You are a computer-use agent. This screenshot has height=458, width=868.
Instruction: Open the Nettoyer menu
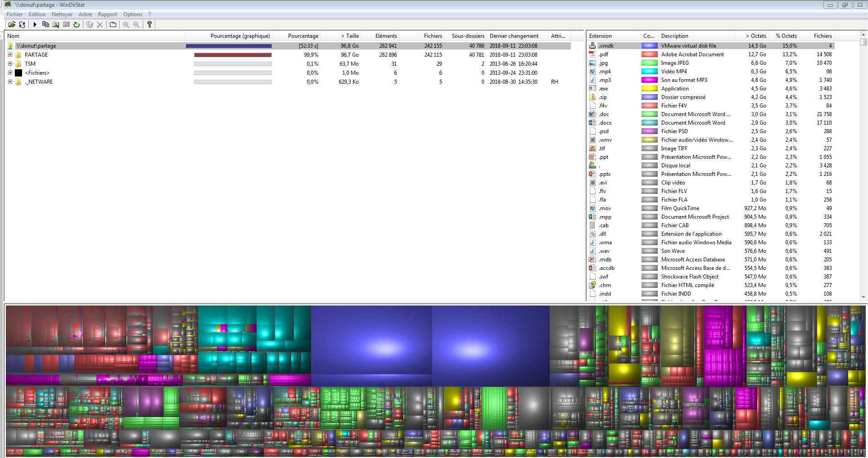pos(62,14)
